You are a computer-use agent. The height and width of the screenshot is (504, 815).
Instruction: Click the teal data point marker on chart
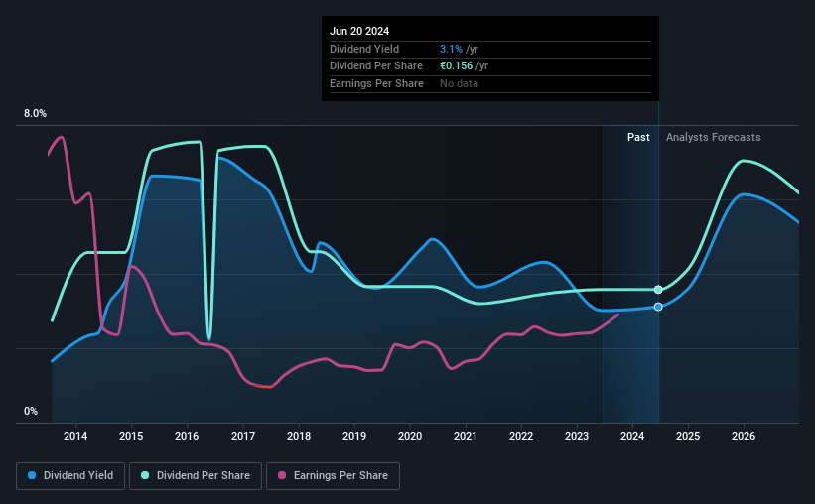click(x=658, y=290)
